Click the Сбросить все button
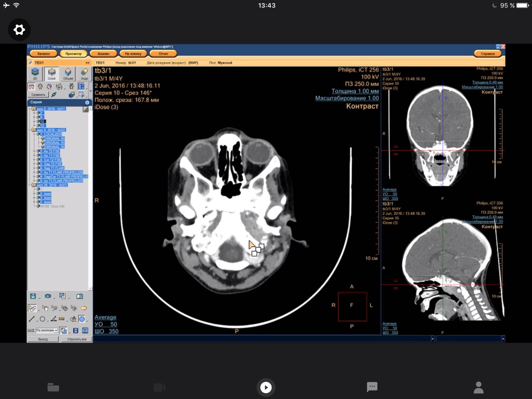Viewport: 532px width, 399px height. point(76,339)
